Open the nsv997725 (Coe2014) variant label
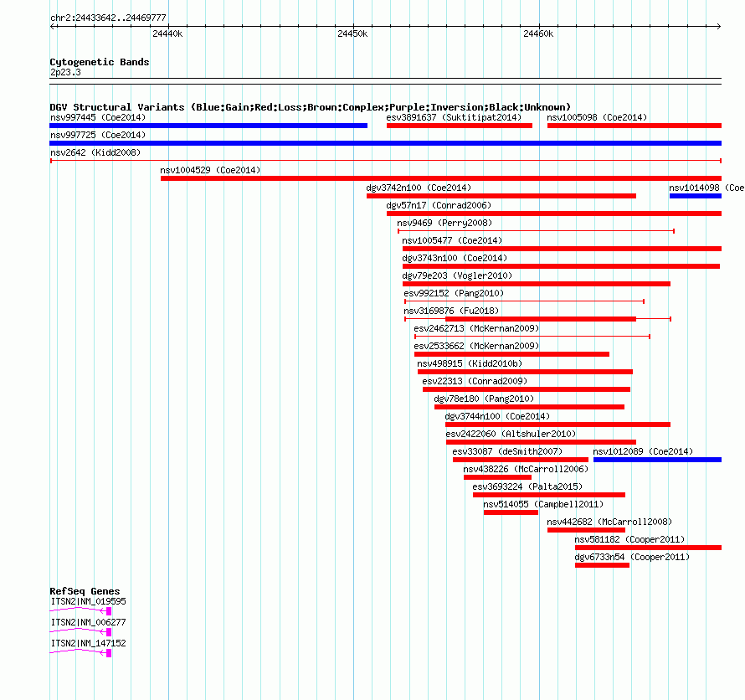Image resolution: width=745 pixels, height=700 pixels. tap(98, 135)
